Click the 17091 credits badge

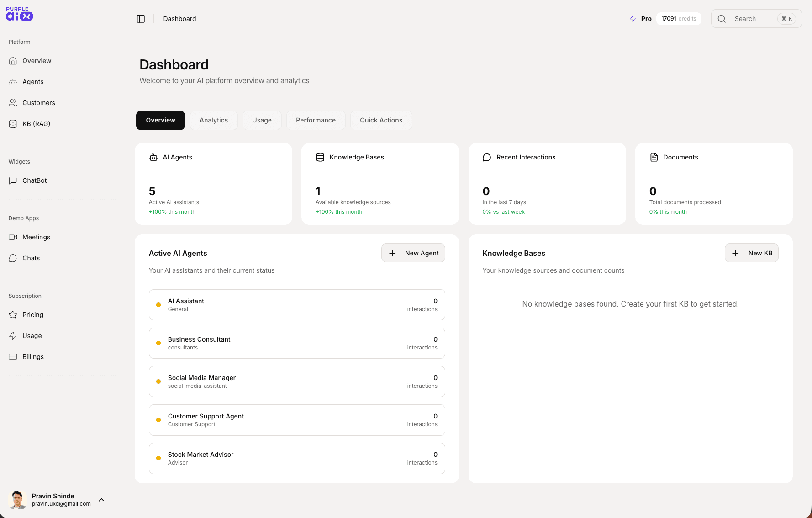coord(679,18)
